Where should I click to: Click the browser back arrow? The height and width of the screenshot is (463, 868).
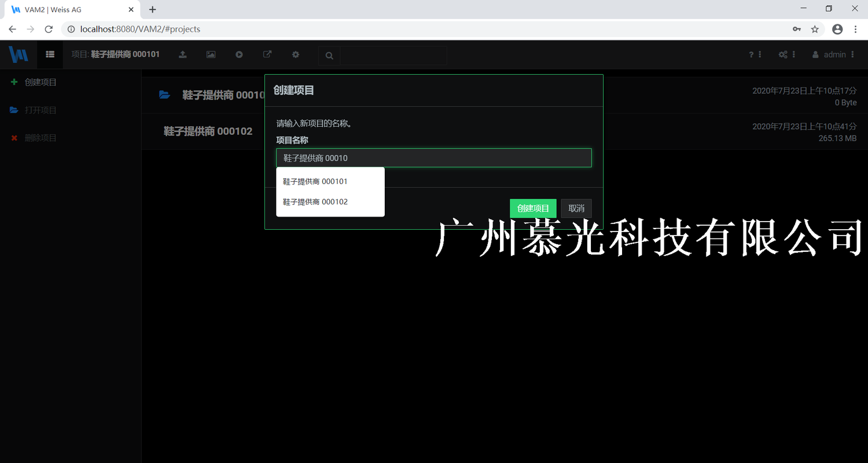click(13, 29)
